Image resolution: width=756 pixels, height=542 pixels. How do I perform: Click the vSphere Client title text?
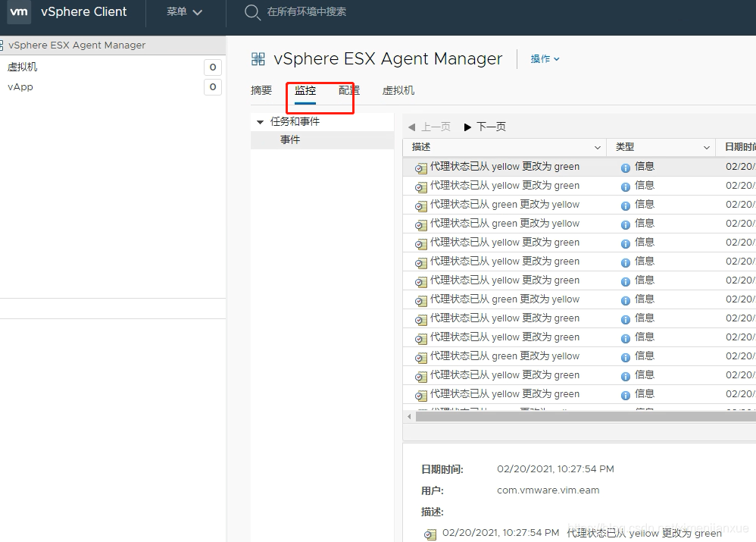click(84, 12)
